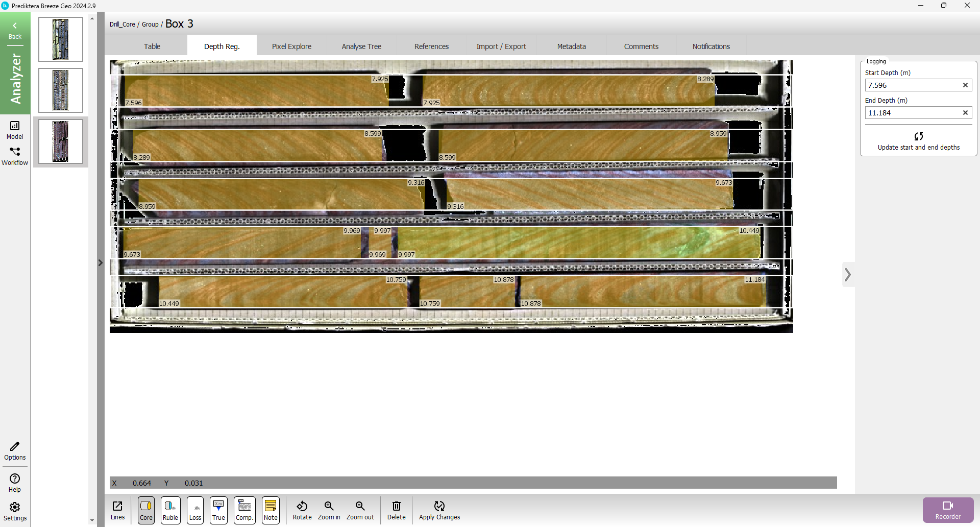Clear the Start Depth field
Viewport: 980px width, 527px height.
(965, 85)
